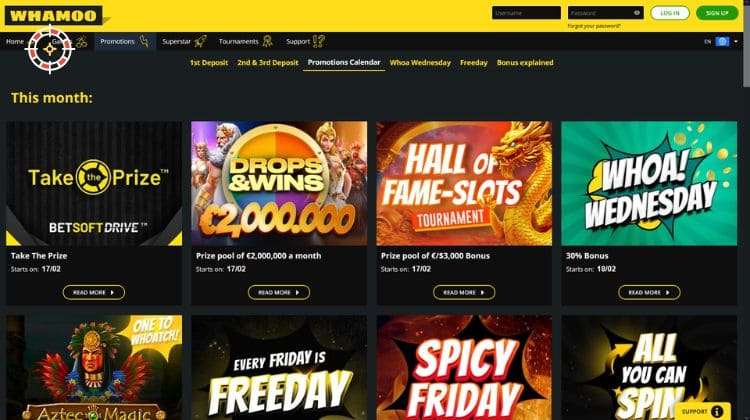Focus the Username input field

click(x=526, y=13)
